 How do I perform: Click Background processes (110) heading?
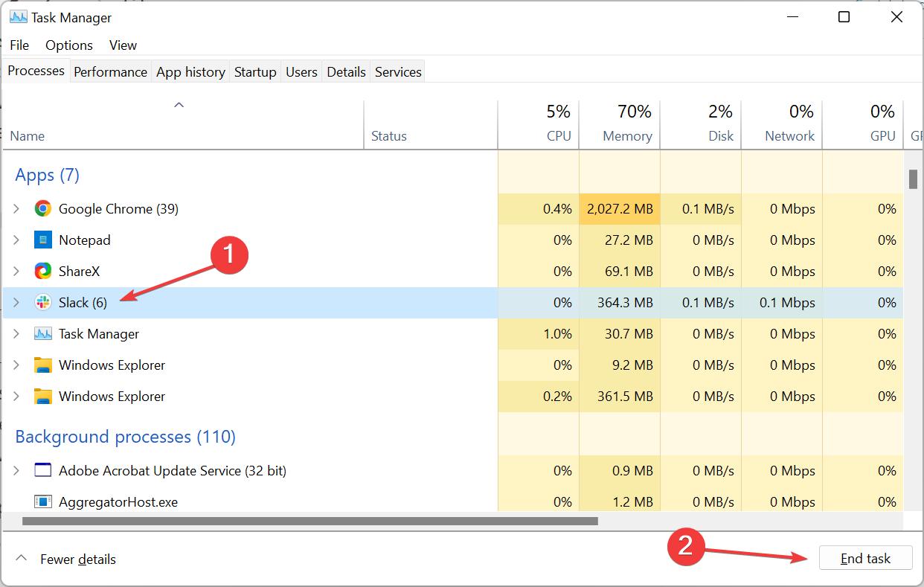(x=125, y=437)
